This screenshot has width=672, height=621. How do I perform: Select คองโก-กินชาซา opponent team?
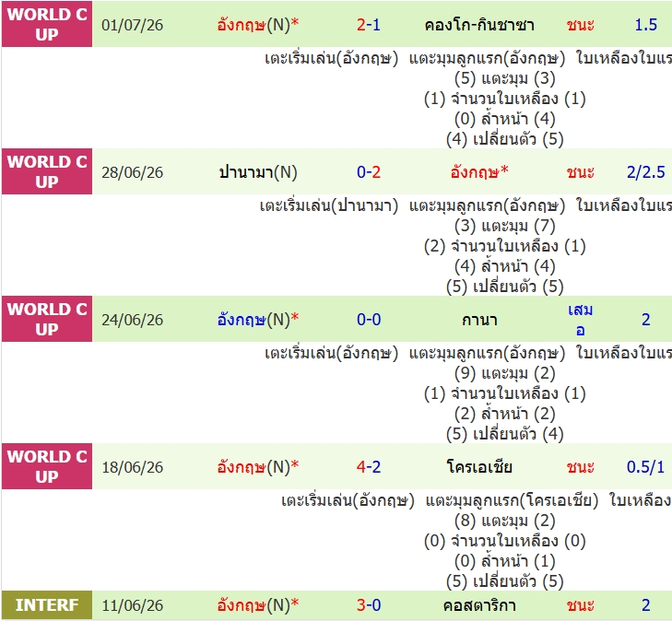479,25
